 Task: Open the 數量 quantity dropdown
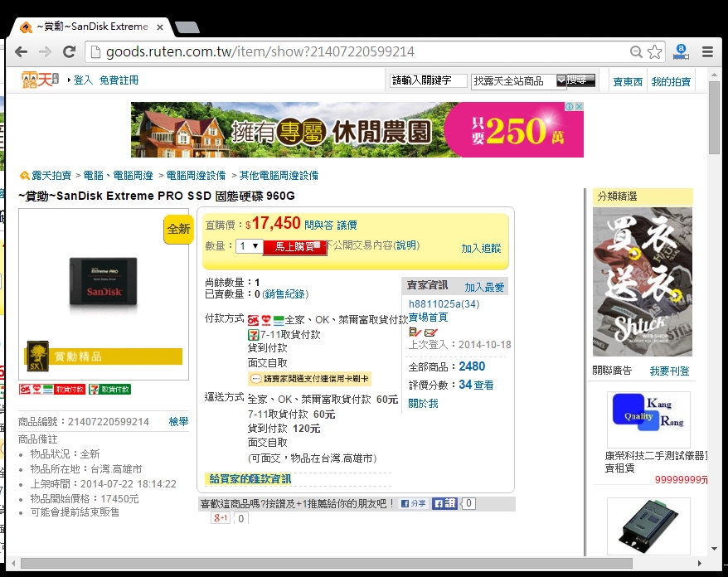[x=250, y=246]
